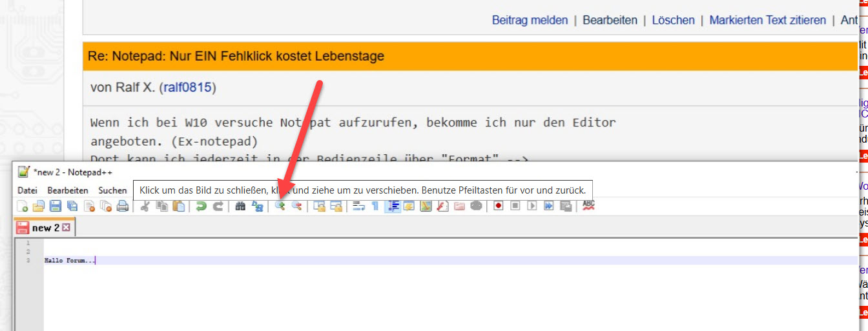Screen dimensions: 868x331
Task: Click the ABC spell check icon
Action: 588,206
